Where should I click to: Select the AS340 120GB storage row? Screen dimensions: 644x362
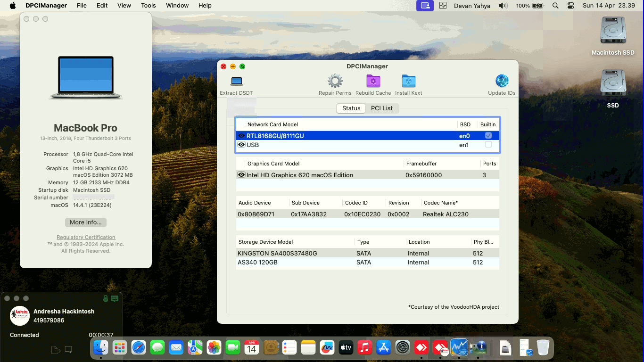point(367,262)
